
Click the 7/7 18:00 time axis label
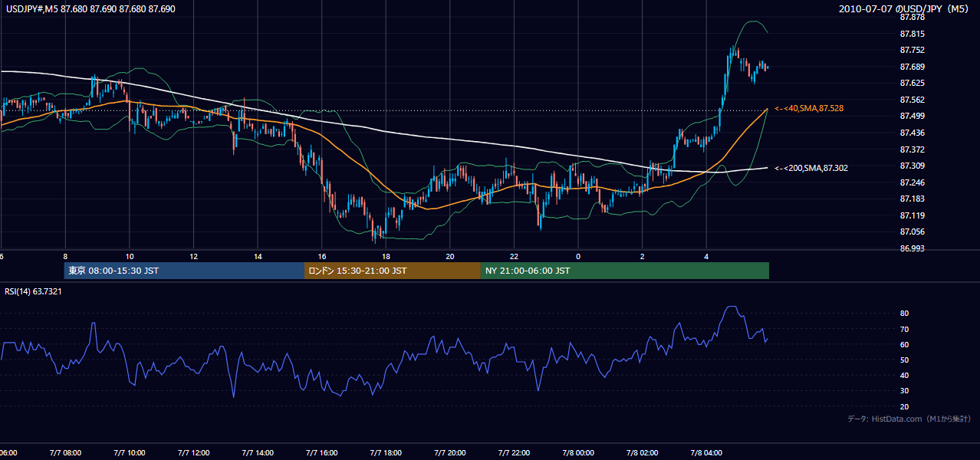[x=386, y=453]
